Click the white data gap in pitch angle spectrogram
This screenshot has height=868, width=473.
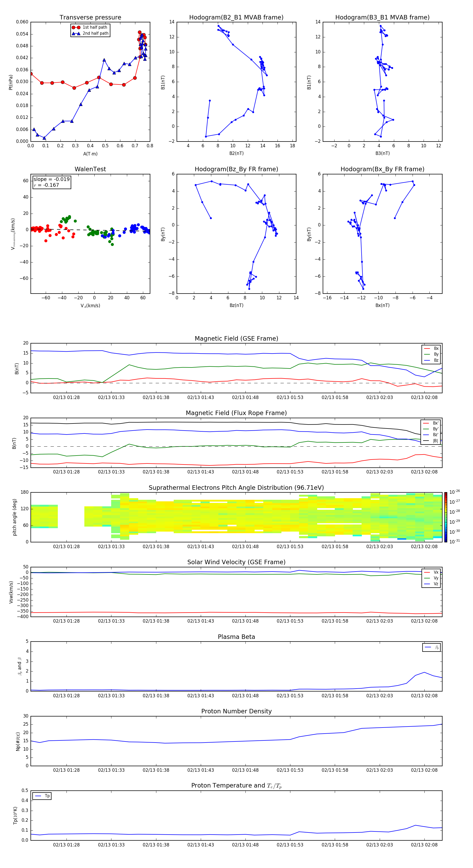(71, 517)
